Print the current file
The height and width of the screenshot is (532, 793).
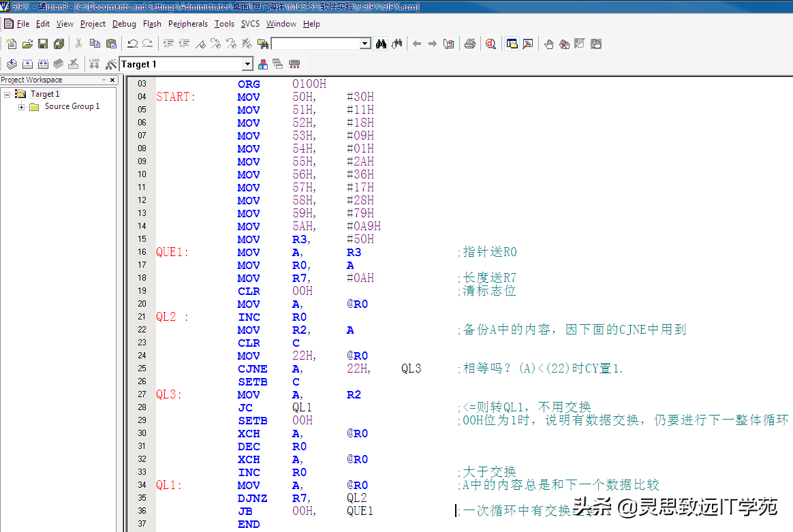tap(470, 44)
